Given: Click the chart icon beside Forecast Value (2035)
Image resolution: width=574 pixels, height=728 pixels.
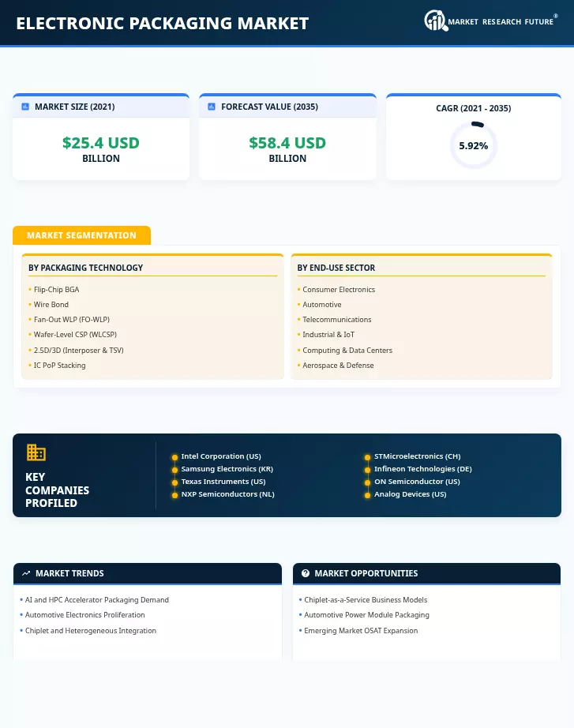Looking at the screenshot, I should pyautogui.click(x=212, y=107).
